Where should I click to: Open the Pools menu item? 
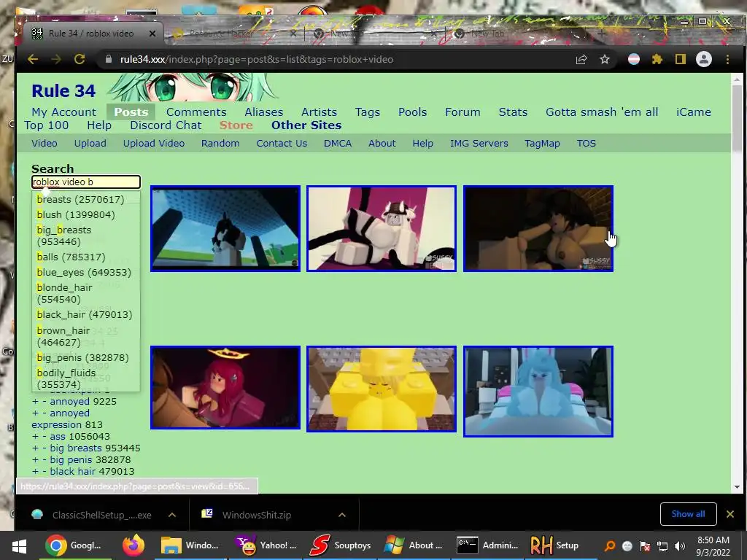point(413,112)
